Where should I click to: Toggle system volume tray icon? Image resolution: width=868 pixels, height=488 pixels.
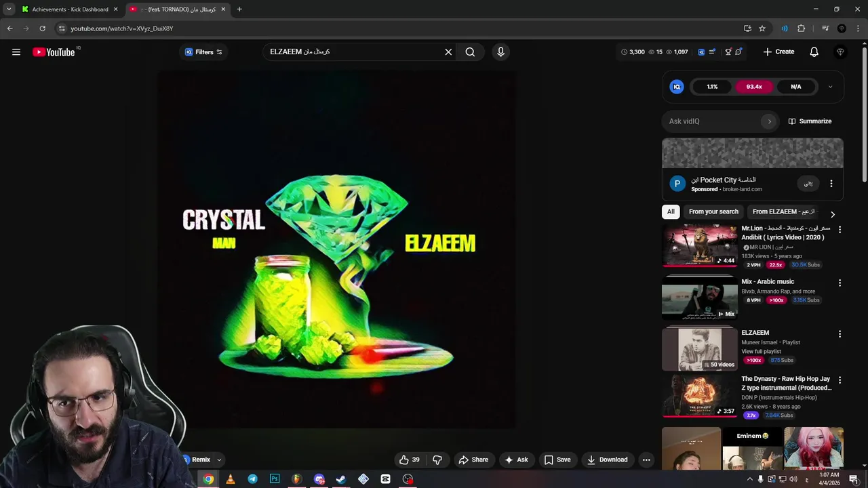(794, 479)
